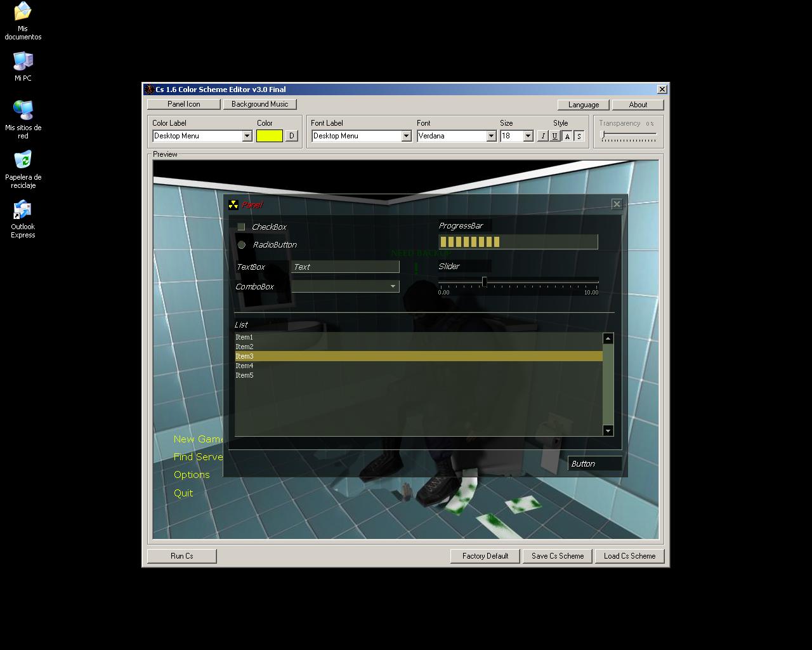Click the yellow Color swatch
The image size is (812, 650).
[x=270, y=136]
